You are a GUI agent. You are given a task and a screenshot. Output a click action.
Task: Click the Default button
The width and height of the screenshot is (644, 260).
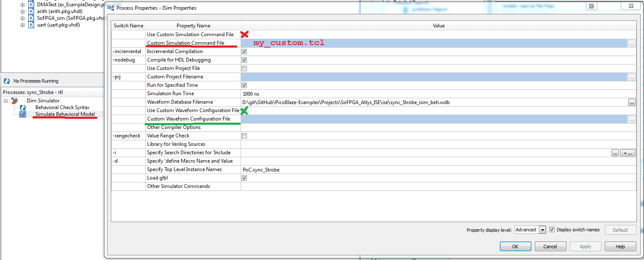click(620, 230)
